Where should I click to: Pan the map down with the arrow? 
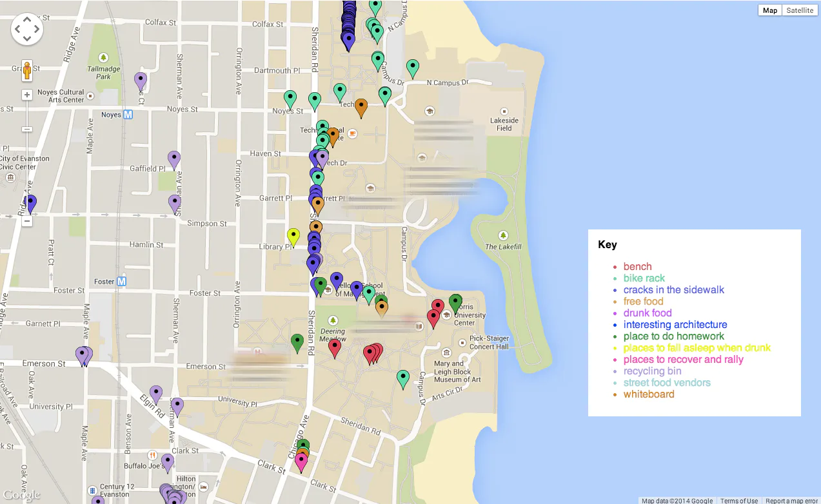click(x=27, y=39)
